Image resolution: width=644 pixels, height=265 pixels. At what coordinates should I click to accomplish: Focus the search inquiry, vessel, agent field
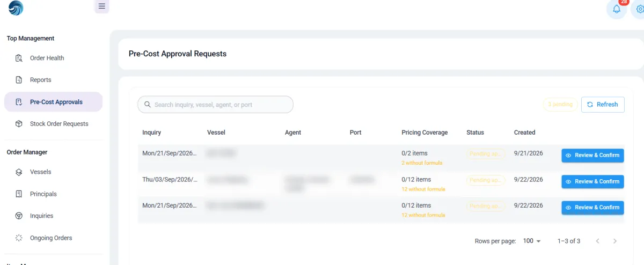pyautogui.click(x=215, y=105)
